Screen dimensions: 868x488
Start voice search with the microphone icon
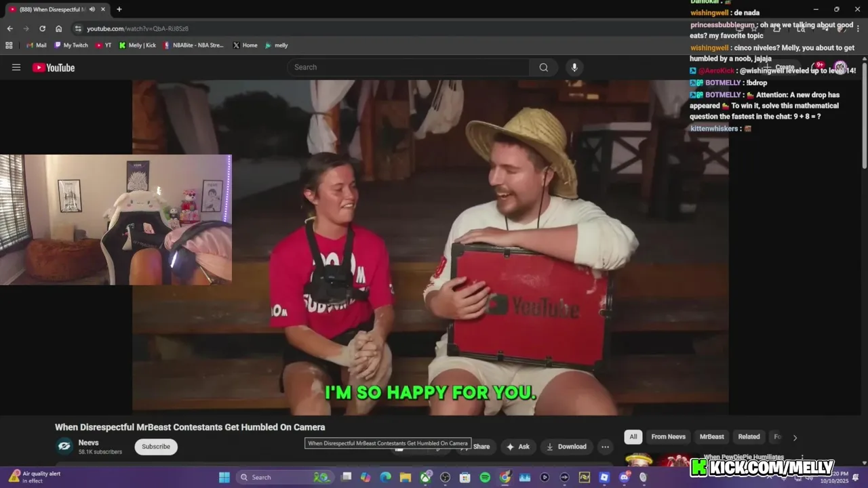[574, 67]
